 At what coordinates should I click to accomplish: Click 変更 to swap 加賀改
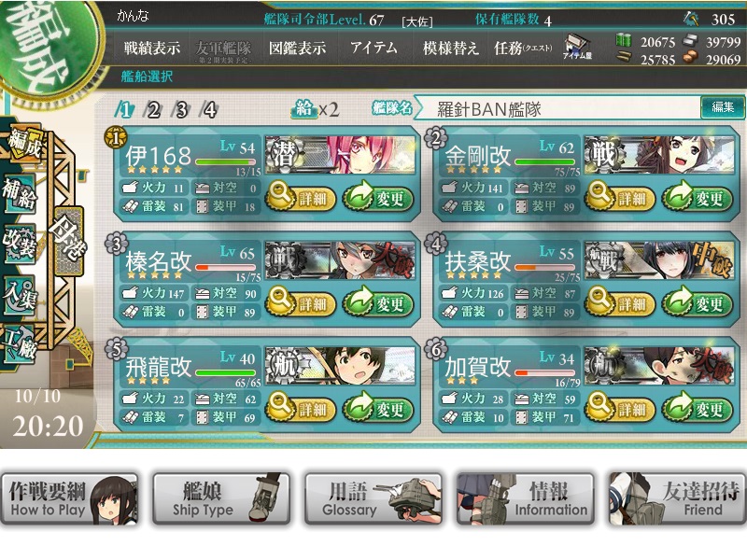point(698,409)
